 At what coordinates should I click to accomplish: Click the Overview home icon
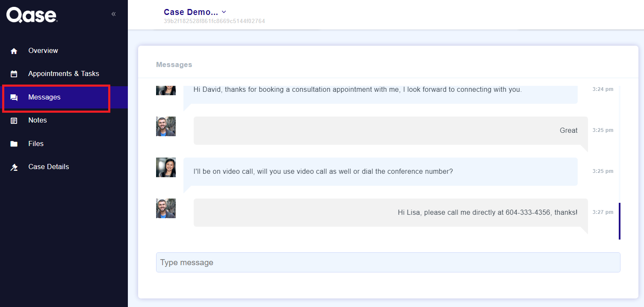pos(14,51)
